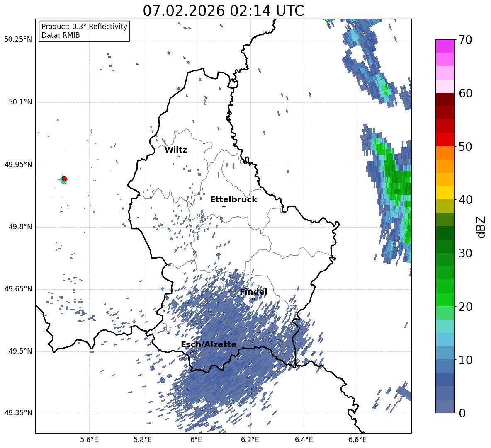This screenshot has width=491, height=448.
Task: Click the 6°E longitude label
Action: 196,440
